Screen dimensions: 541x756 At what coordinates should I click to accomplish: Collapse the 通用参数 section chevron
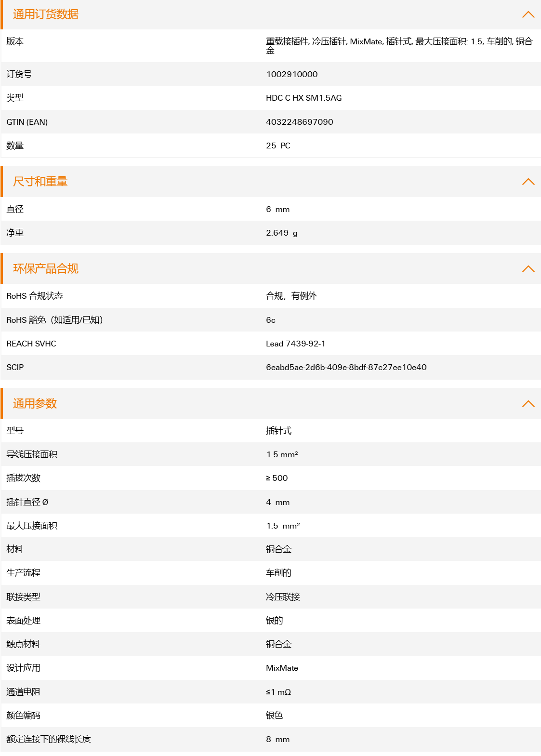528,404
